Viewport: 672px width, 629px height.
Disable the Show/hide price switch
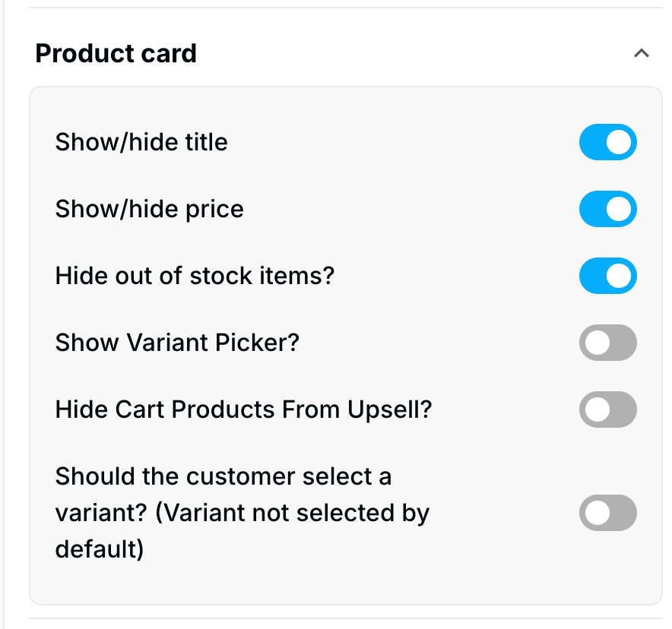[607, 210]
